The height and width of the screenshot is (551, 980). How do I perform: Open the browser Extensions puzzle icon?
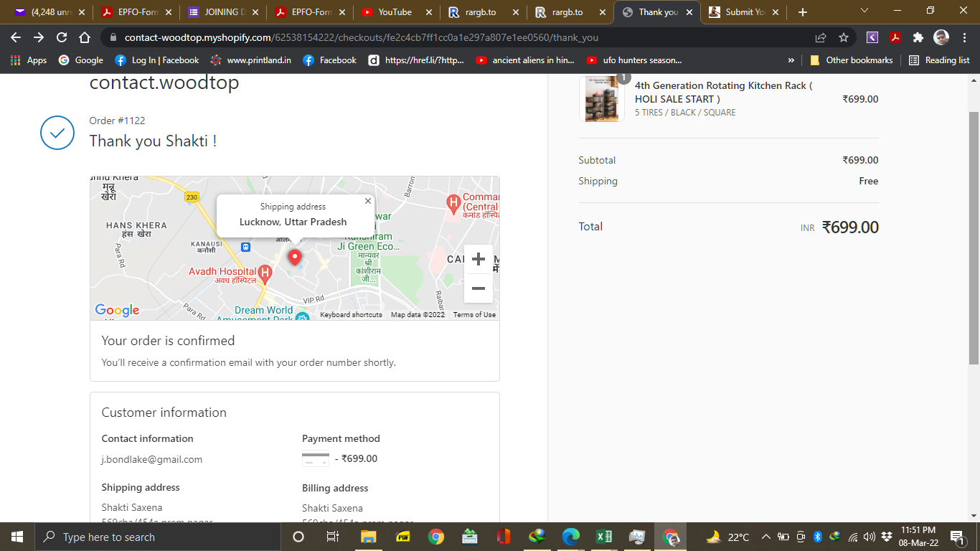[918, 37]
